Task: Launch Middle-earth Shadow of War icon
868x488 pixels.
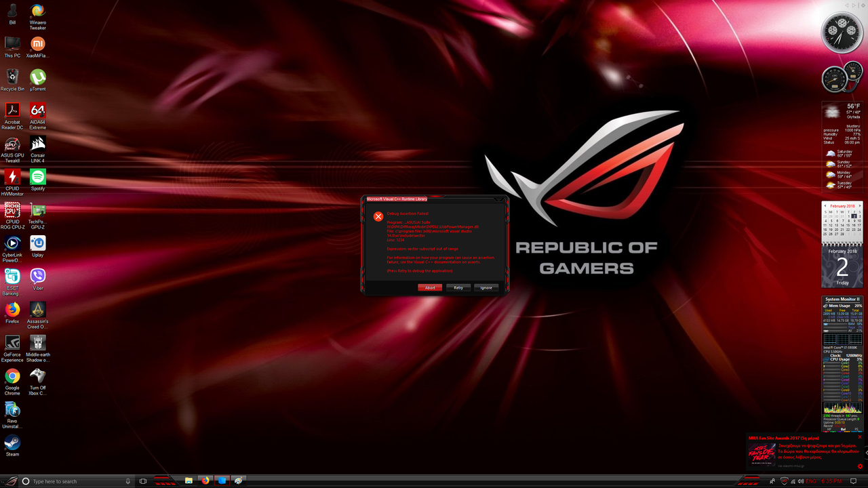Action: 38,348
